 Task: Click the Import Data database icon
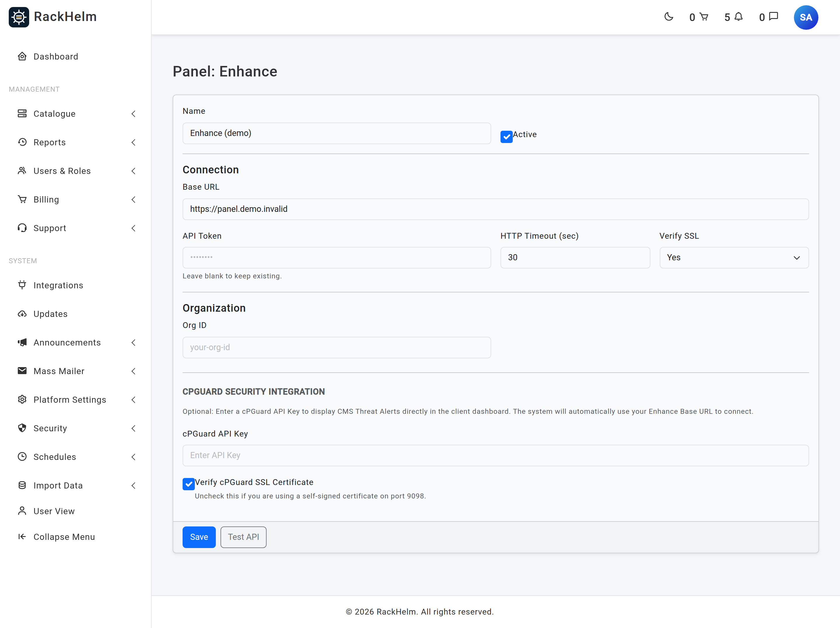pos(22,485)
